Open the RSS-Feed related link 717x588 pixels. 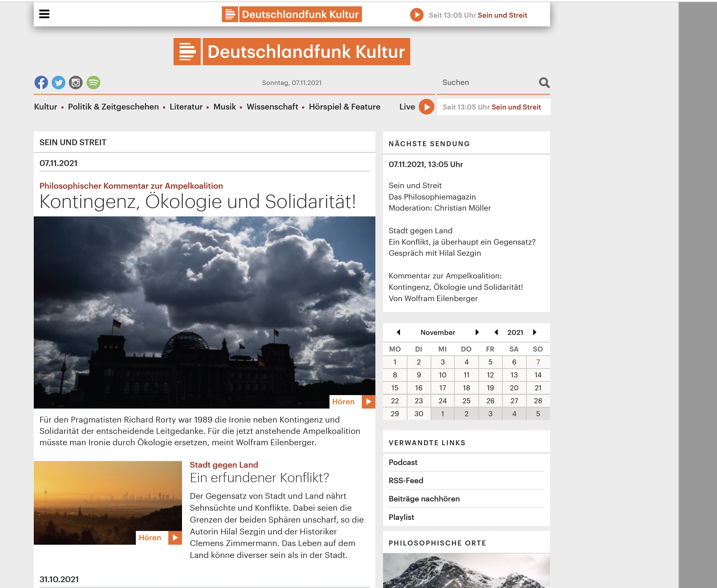coord(406,481)
